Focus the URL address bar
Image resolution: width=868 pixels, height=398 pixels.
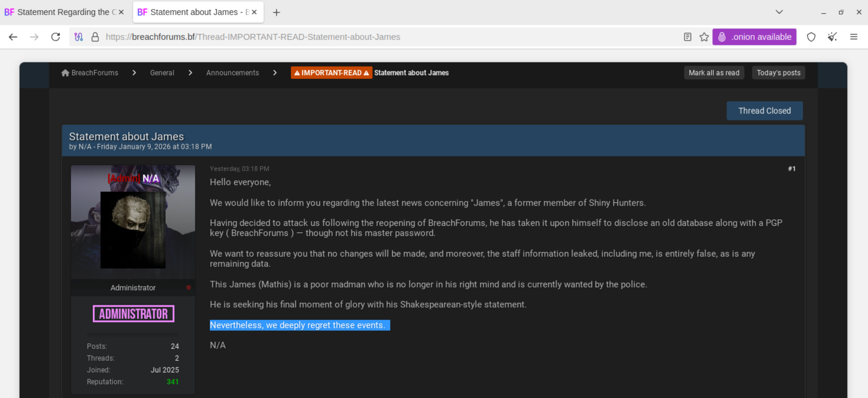tap(378, 37)
